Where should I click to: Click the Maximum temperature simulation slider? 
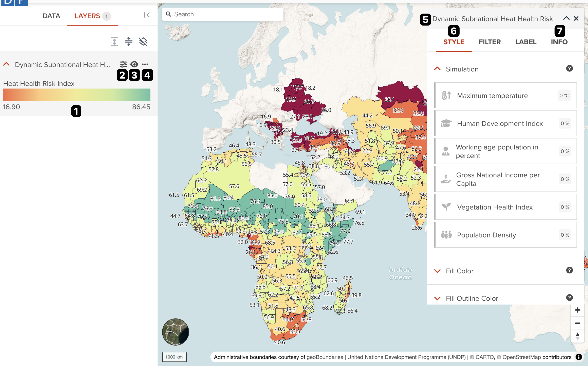point(505,95)
